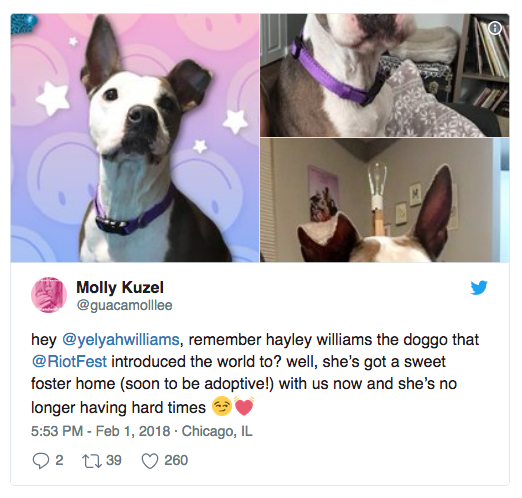Open the 5:53 PM - Feb 1, 2018 timestamp
This screenshot has height=498, width=522.
click(101, 431)
